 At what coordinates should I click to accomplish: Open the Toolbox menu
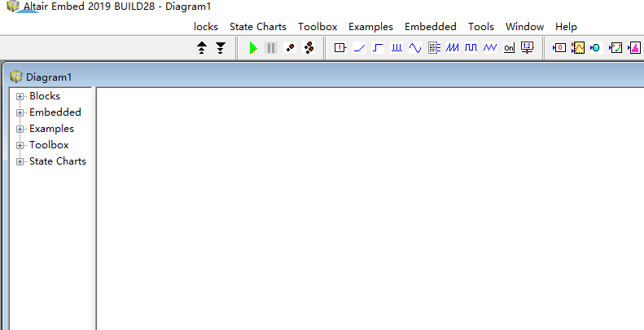[318, 27]
